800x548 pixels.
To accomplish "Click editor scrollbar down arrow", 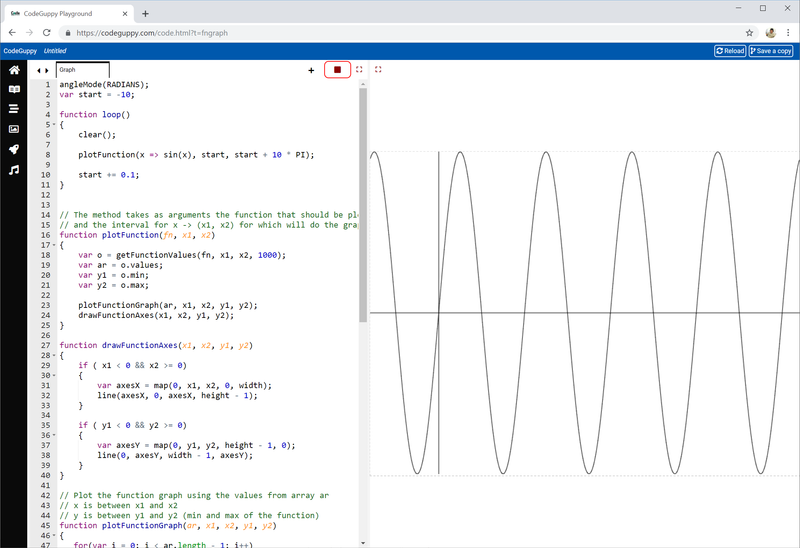I will pos(363,543).
